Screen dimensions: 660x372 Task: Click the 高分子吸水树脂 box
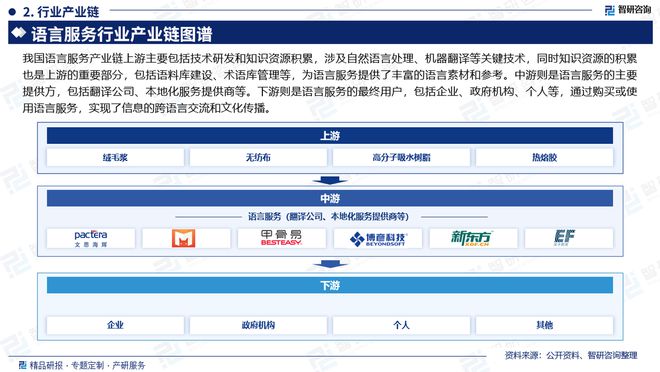click(401, 158)
